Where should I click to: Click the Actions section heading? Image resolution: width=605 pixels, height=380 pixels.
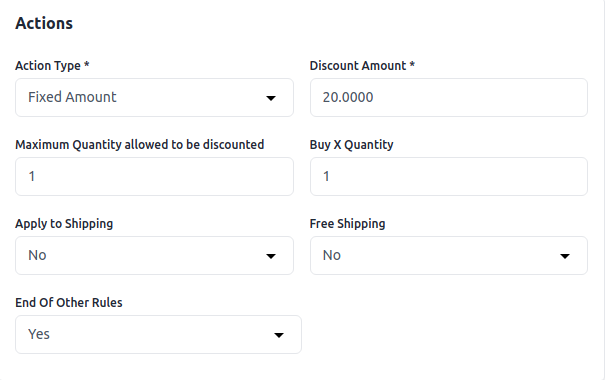(x=44, y=23)
